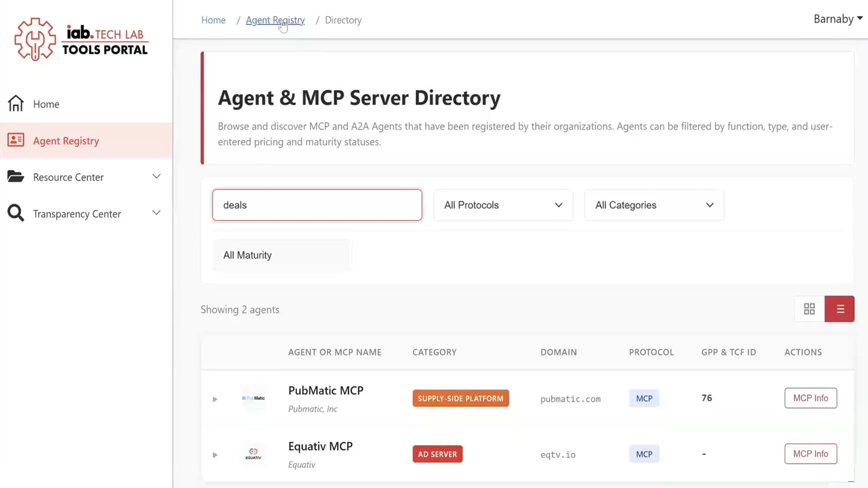
Task: Click MCP Info for PubMatic MCP
Action: [x=811, y=398]
